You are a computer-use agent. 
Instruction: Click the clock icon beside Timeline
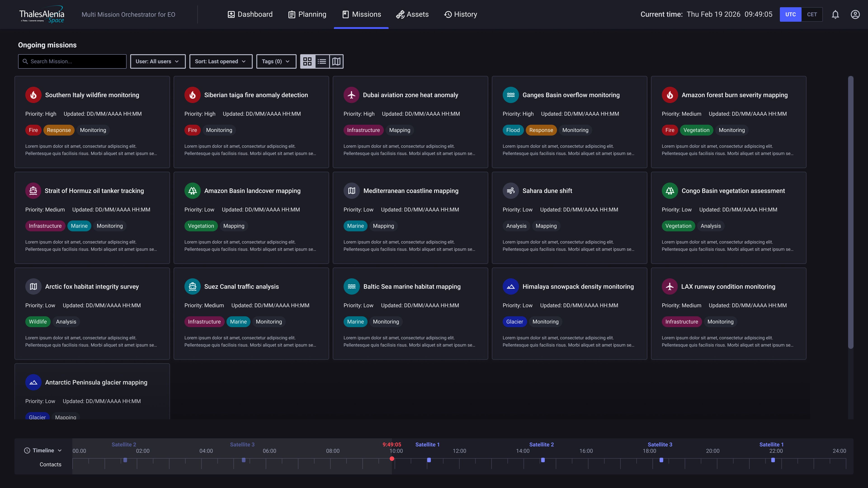point(27,451)
